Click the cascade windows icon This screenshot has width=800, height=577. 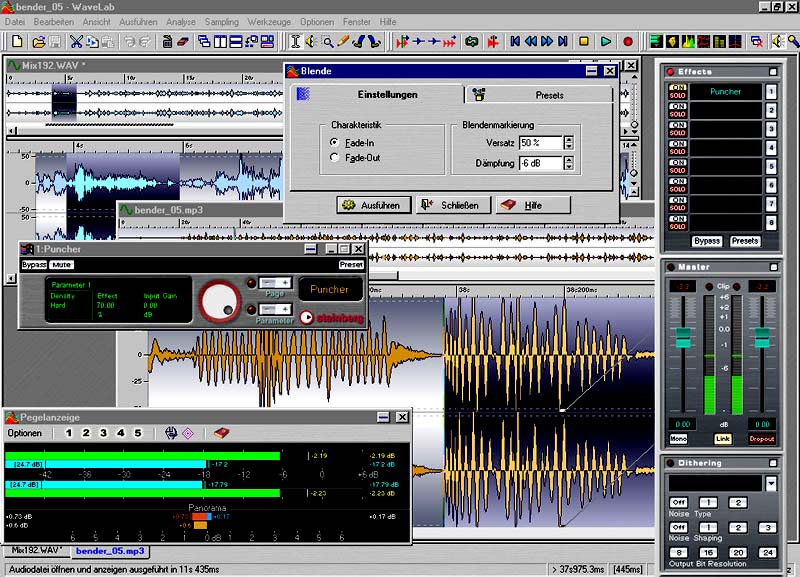[204, 42]
